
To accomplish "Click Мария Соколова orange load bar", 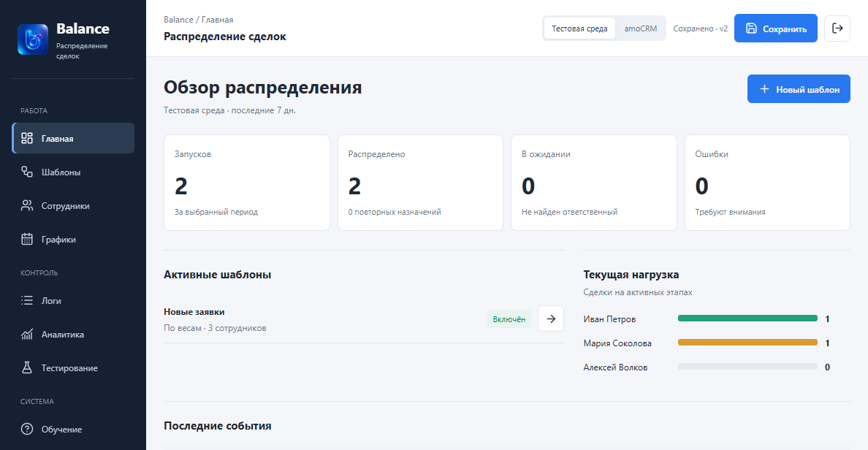I will [748, 343].
